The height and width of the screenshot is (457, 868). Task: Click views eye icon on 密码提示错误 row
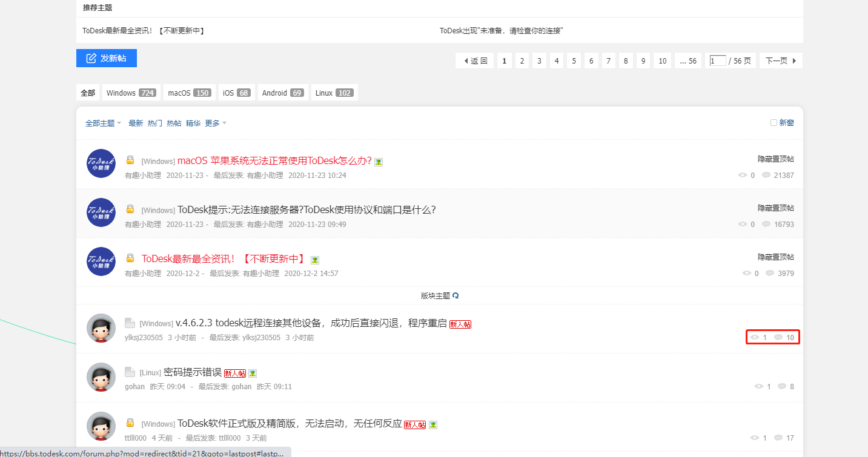pyautogui.click(x=759, y=386)
